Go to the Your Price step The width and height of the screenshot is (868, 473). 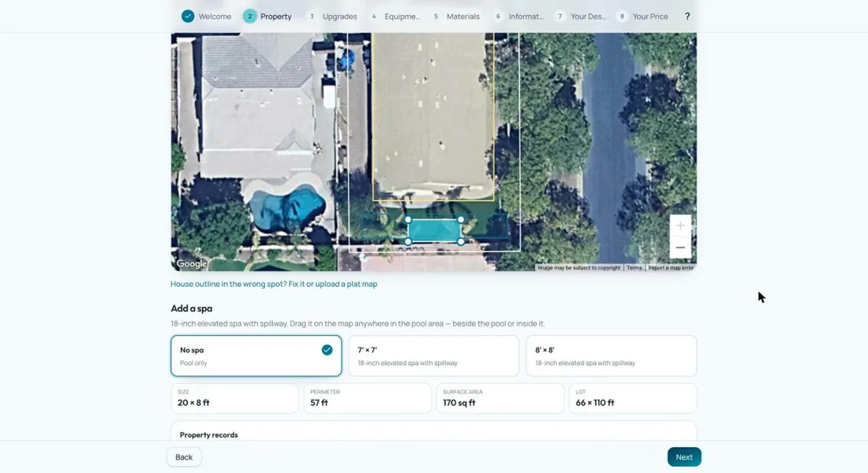pyautogui.click(x=642, y=17)
